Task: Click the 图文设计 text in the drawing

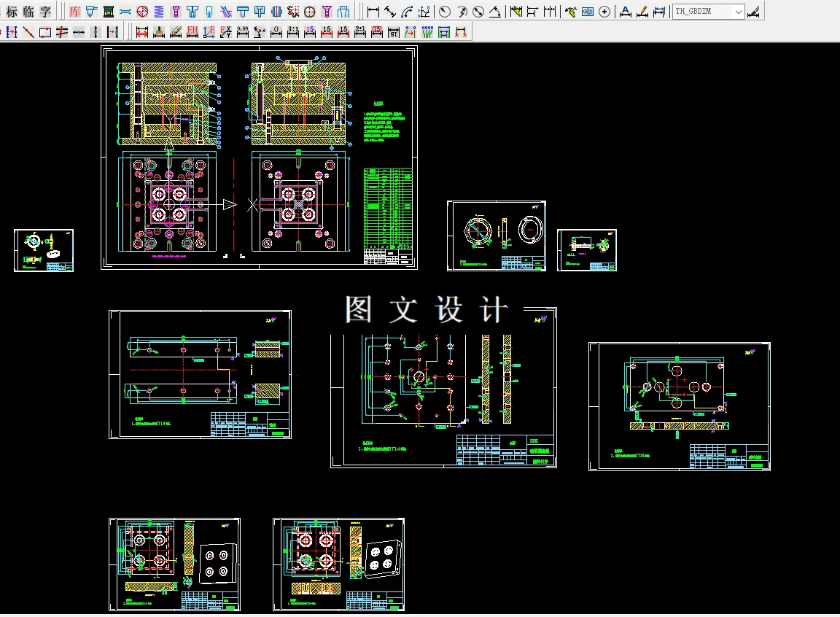Action: [x=427, y=309]
